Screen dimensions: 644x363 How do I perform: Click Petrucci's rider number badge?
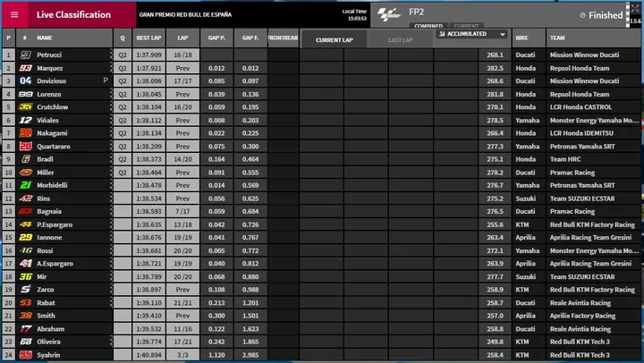click(x=25, y=55)
